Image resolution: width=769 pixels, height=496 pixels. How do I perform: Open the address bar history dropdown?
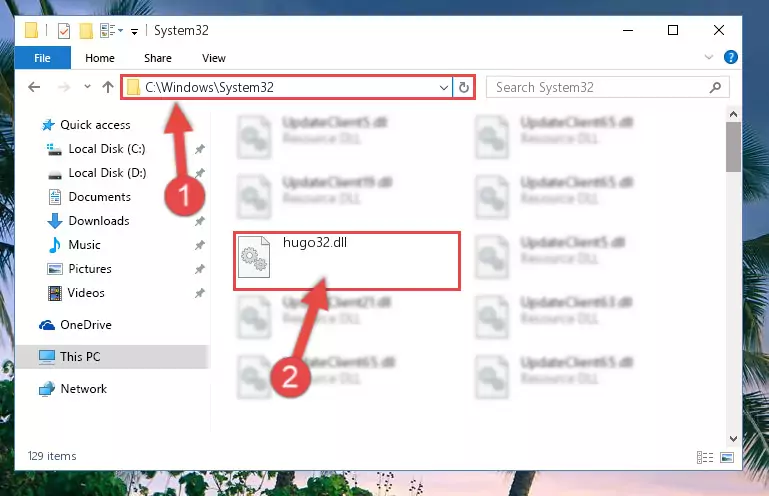443,88
